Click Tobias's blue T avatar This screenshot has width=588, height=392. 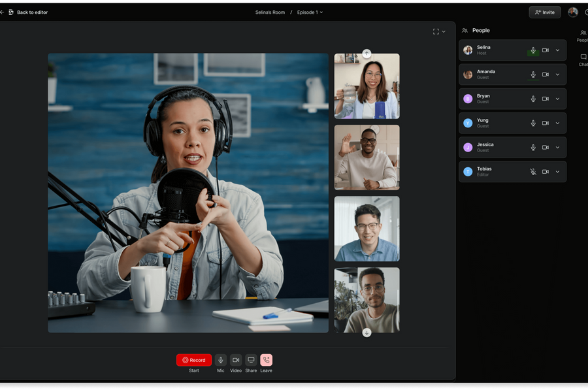coord(468,172)
